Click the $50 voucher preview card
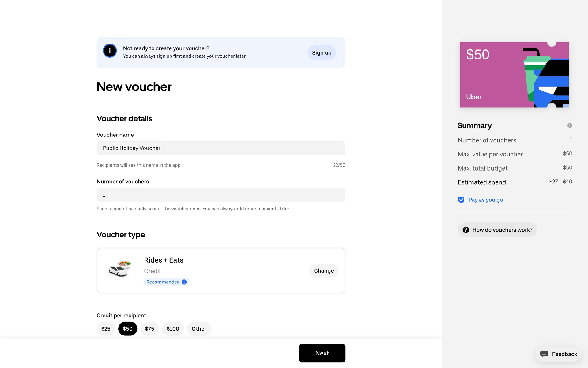The image size is (588, 368). [514, 75]
